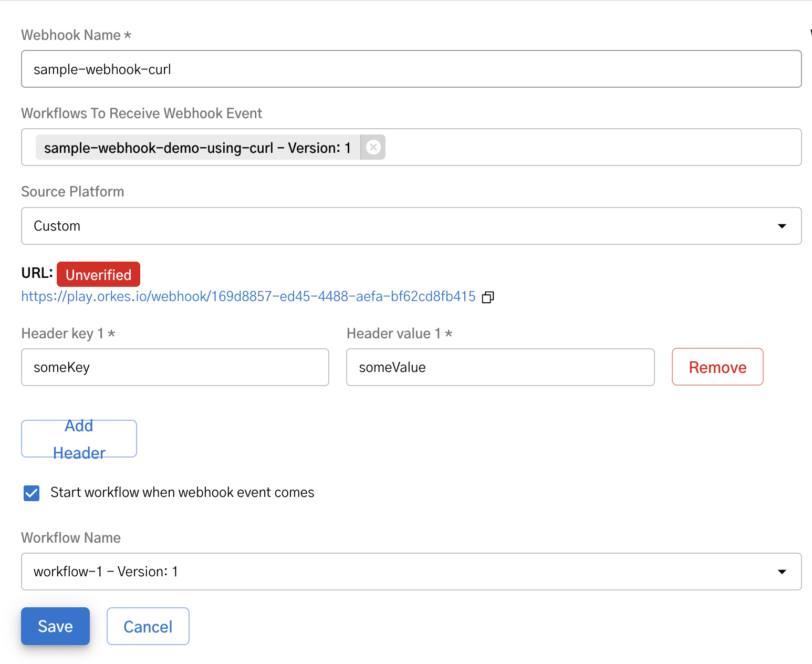The height and width of the screenshot is (664, 812).
Task: Expand the Source Platform Custom dropdown
Action: click(782, 226)
